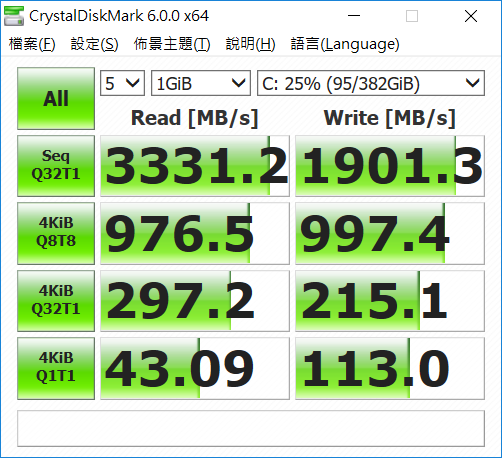Viewport: 502px width, 458px height.
Task: Click the CrystalDiskMark app icon in title bar
Action: [x=14, y=16]
